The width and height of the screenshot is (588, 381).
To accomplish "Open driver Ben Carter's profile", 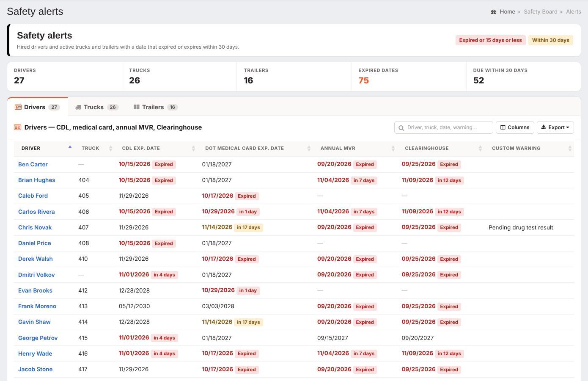I will point(33,164).
